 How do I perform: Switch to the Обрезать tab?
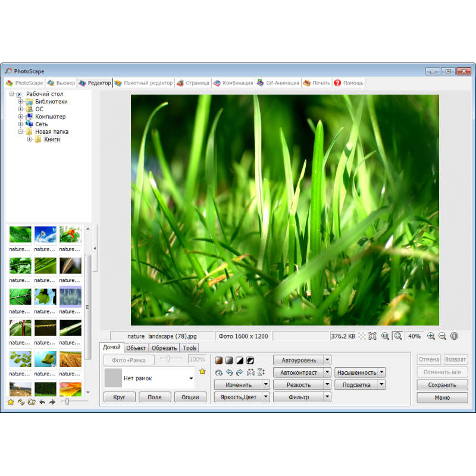coord(164,348)
